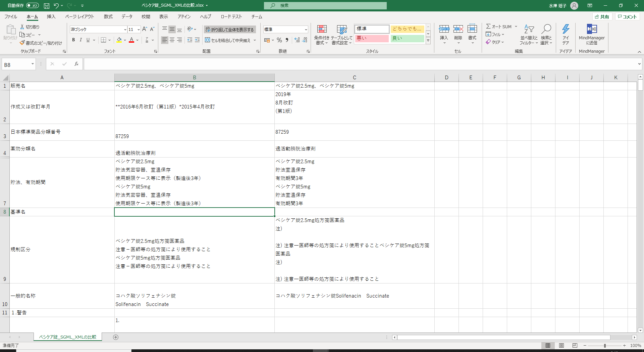The width and height of the screenshot is (644, 352).
Task: Click the Borders icon
Action: point(104,40)
